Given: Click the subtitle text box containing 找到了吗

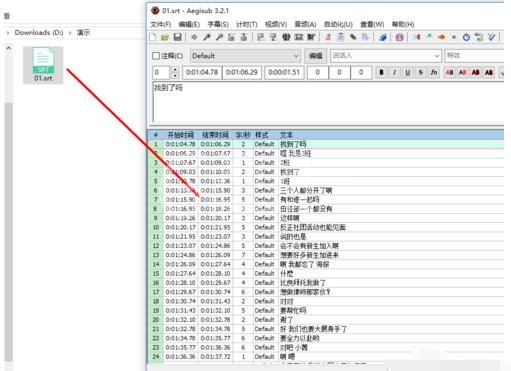Looking at the screenshot, I should tap(328, 101).
